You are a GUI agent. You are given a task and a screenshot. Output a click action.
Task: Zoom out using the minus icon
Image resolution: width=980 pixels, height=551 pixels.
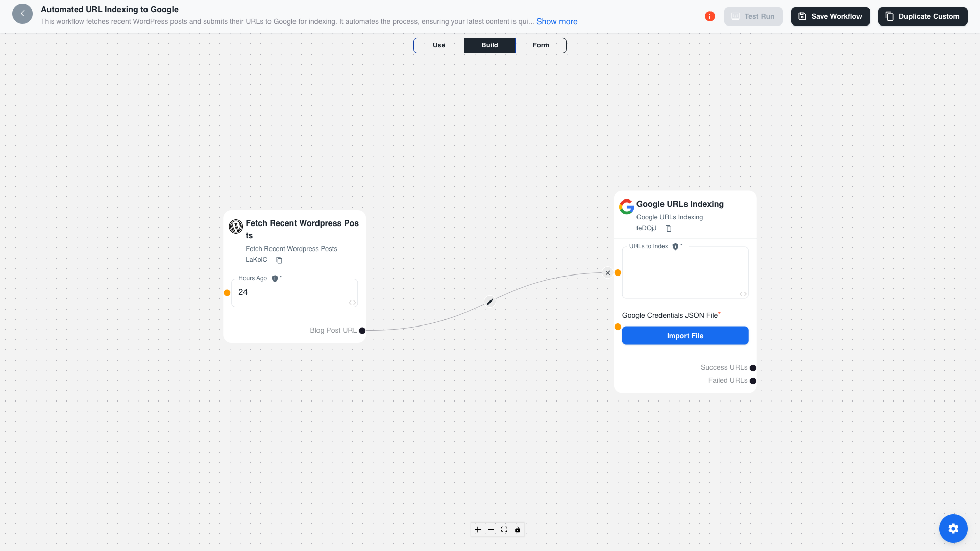tap(491, 530)
